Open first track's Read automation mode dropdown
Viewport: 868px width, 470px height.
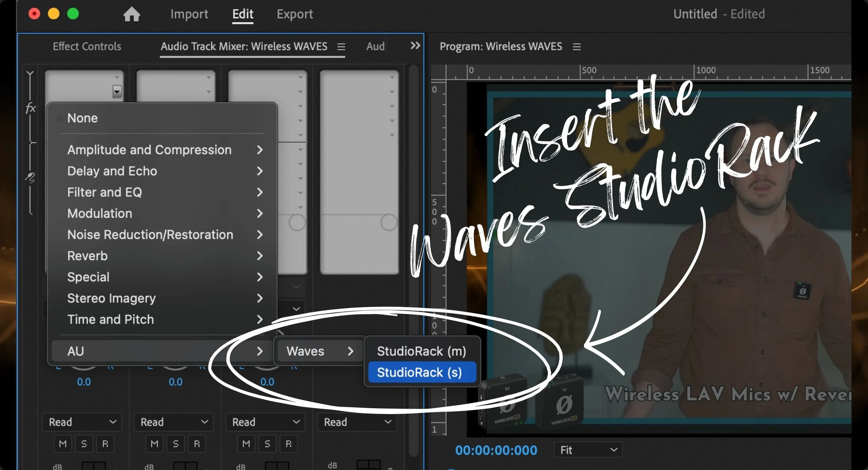(x=82, y=422)
